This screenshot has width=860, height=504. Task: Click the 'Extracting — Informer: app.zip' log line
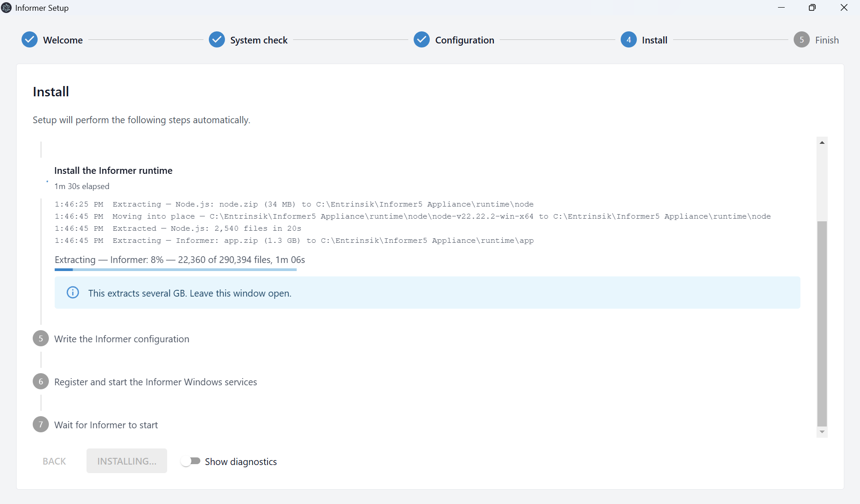coord(294,241)
